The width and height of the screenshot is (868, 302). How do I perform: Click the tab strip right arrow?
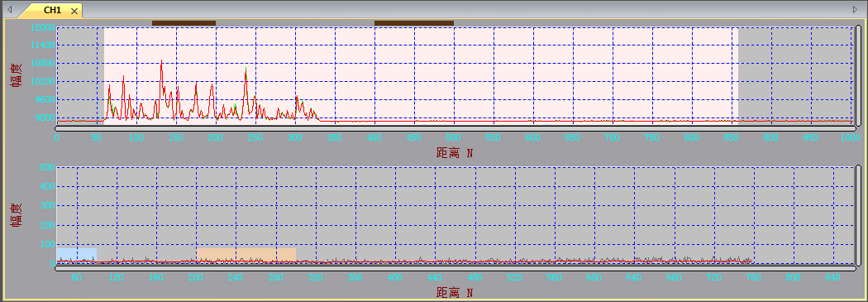[856, 9]
